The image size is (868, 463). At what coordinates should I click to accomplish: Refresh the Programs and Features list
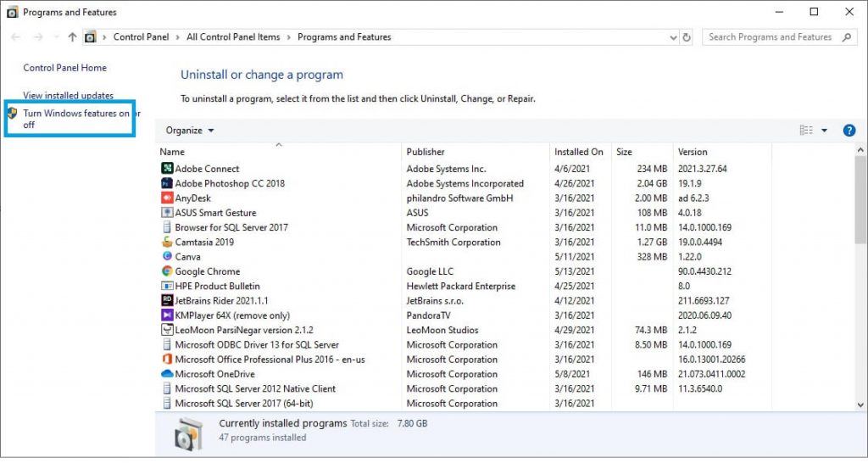click(687, 37)
